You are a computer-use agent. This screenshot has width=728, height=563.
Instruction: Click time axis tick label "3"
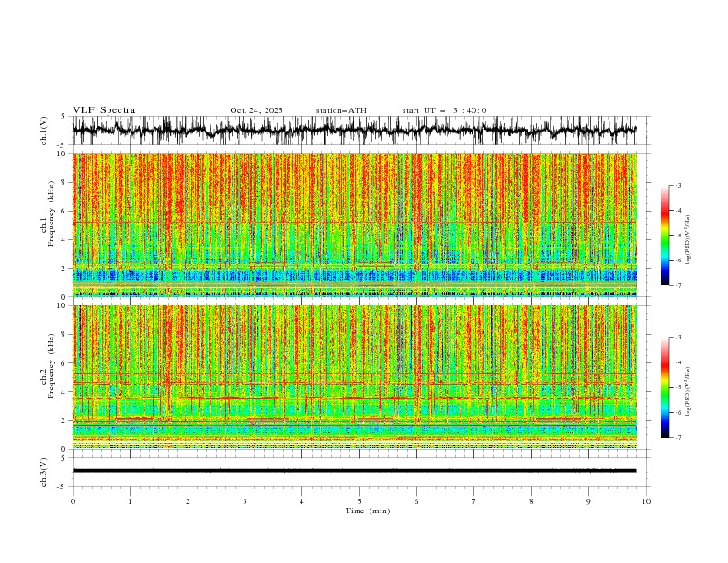coord(245,501)
